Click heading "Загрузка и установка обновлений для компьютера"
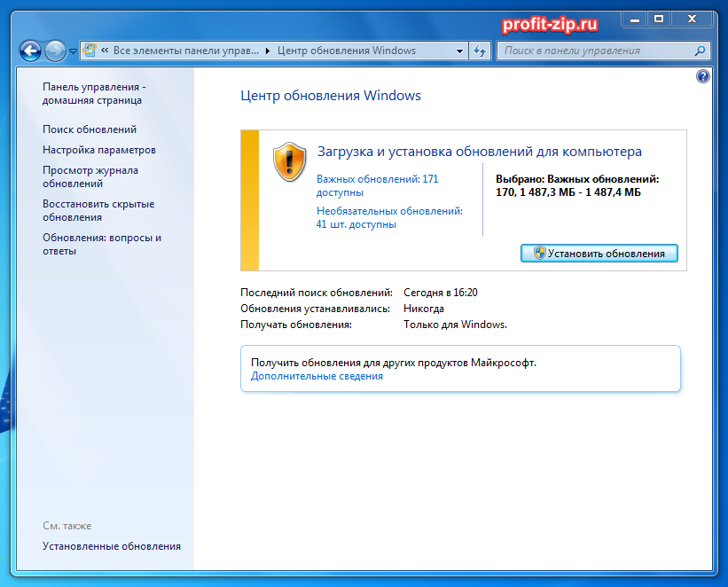Viewport: 728px width, 587px height. (479, 152)
